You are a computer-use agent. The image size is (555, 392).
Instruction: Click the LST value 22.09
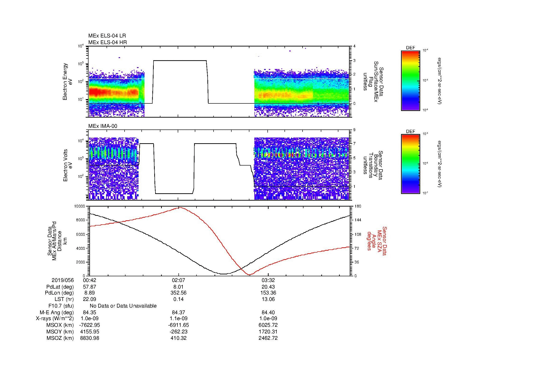pyautogui.click(x=89, y=299)
